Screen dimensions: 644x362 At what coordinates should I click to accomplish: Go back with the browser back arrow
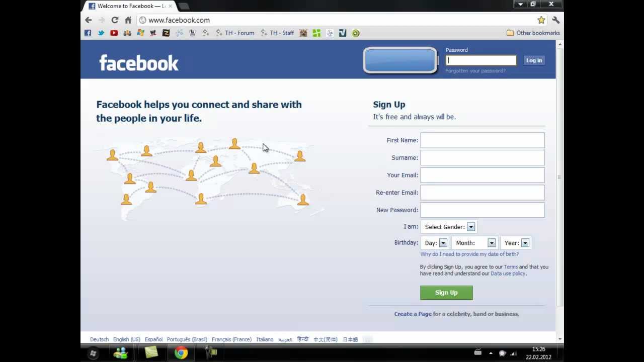point(89,20)
